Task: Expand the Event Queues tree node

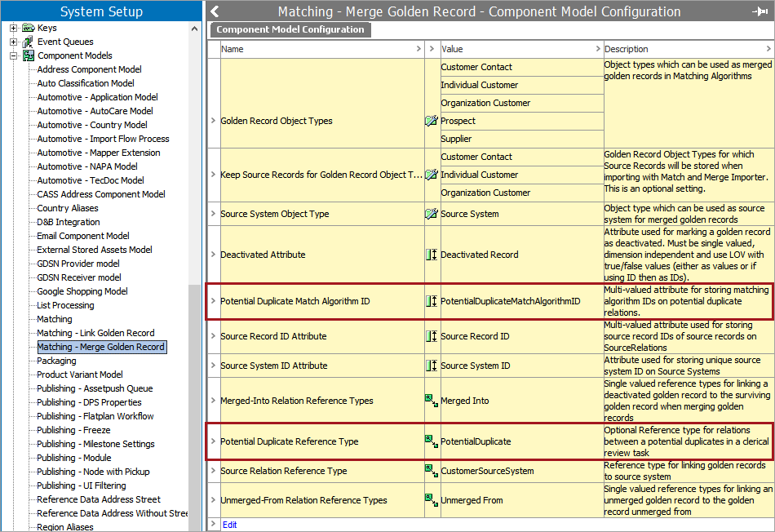Action: coord(13,42)
